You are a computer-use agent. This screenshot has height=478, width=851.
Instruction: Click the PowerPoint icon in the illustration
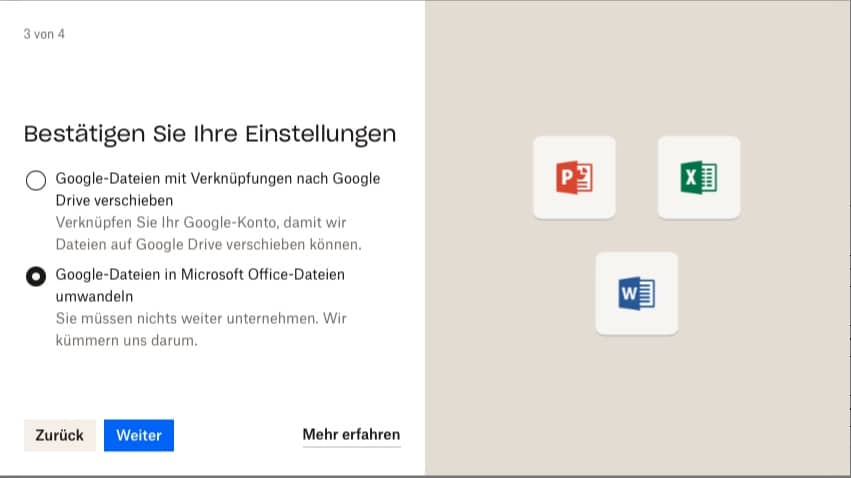tap(574, 178)
